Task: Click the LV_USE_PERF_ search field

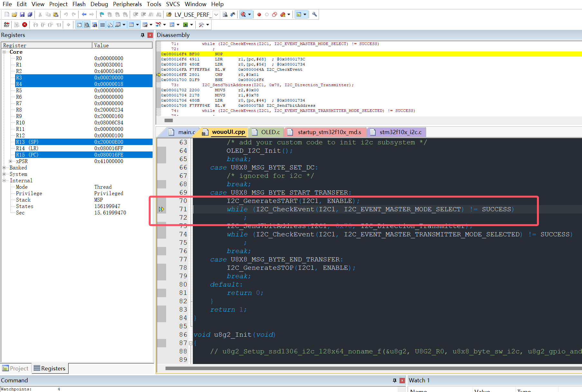Action: (193, 14)
